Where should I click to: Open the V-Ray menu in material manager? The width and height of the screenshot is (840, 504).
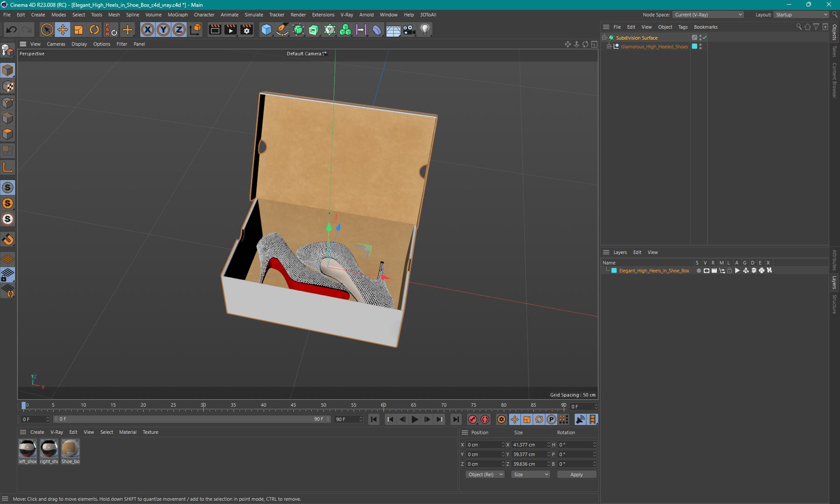pos(56,432)
